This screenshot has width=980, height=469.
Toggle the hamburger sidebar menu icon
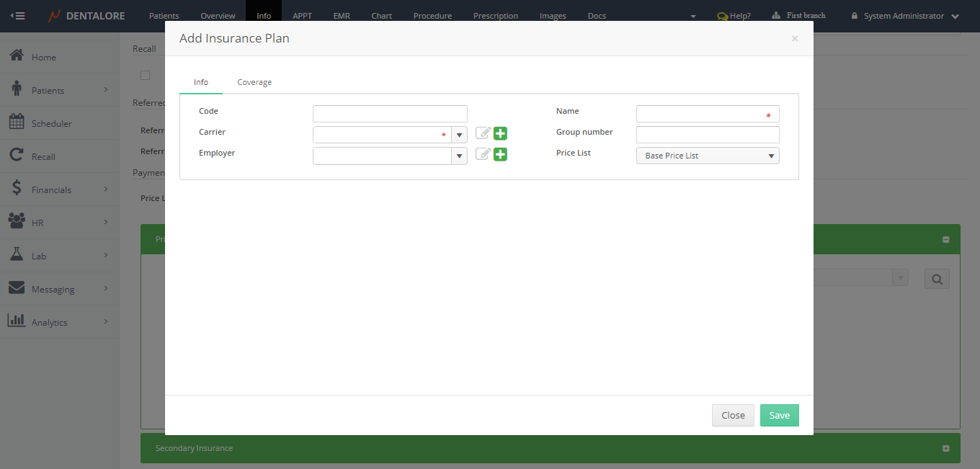coord(17,15)
